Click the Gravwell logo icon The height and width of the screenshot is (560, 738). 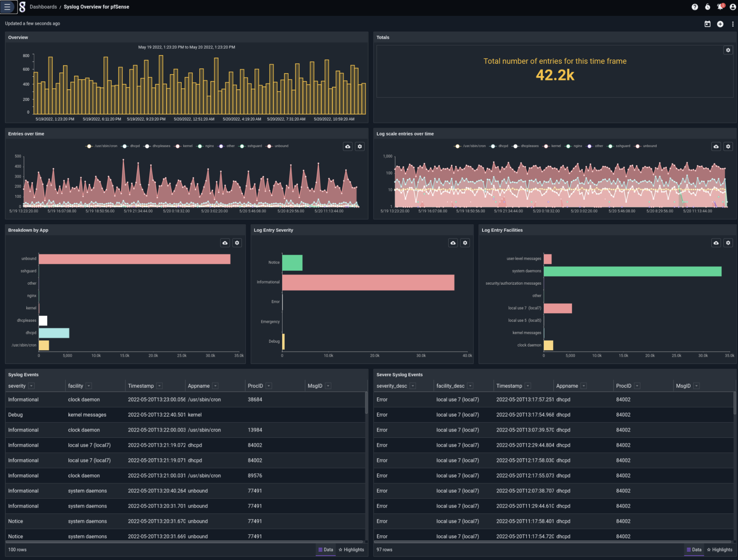22,7
